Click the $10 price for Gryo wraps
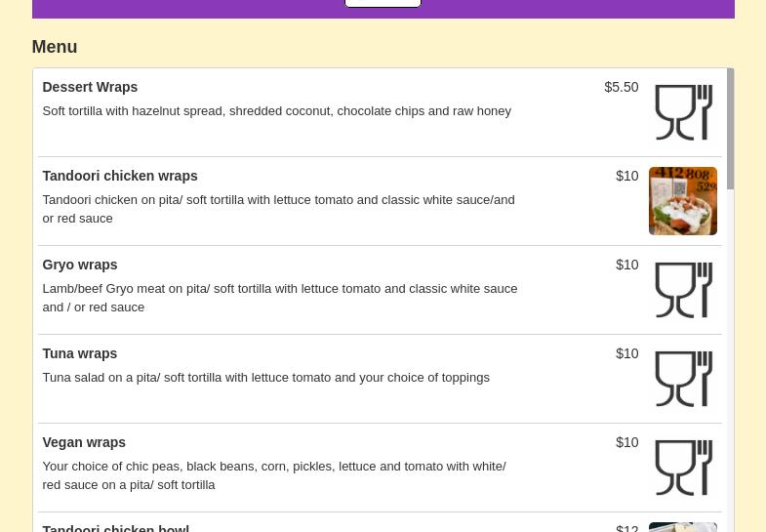Image resolution: width=766 pixels, height=532 pixels. click(x=626, y=265)
